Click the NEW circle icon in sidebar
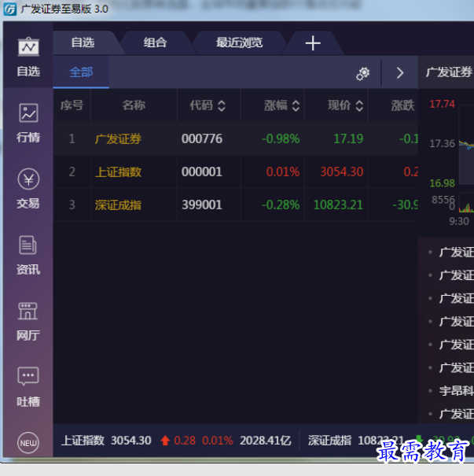Viewport: 474px width, 476px height. 28,443
